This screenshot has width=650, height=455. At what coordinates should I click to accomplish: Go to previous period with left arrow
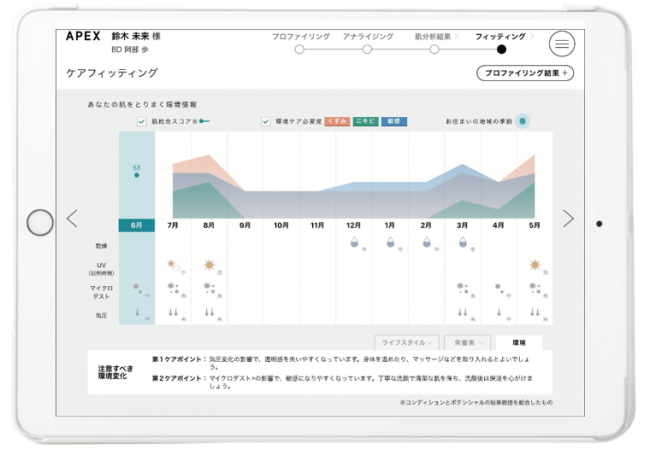pyautogui.click(x=72, y=218)
